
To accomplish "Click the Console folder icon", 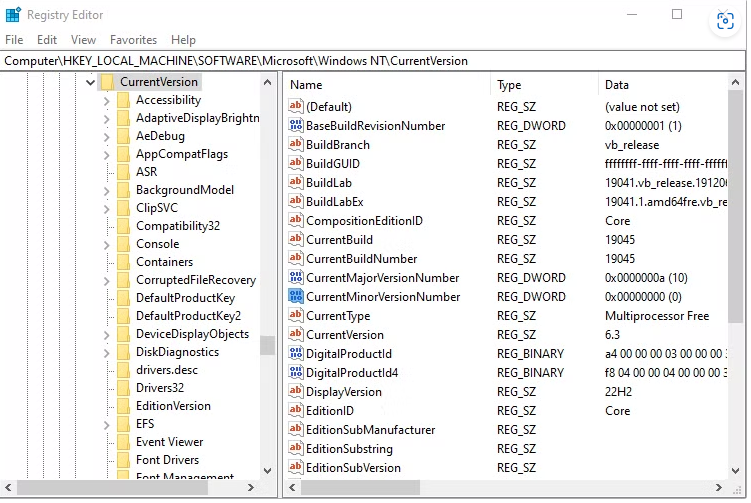I will pyautogui.click(x=124, y=244).
